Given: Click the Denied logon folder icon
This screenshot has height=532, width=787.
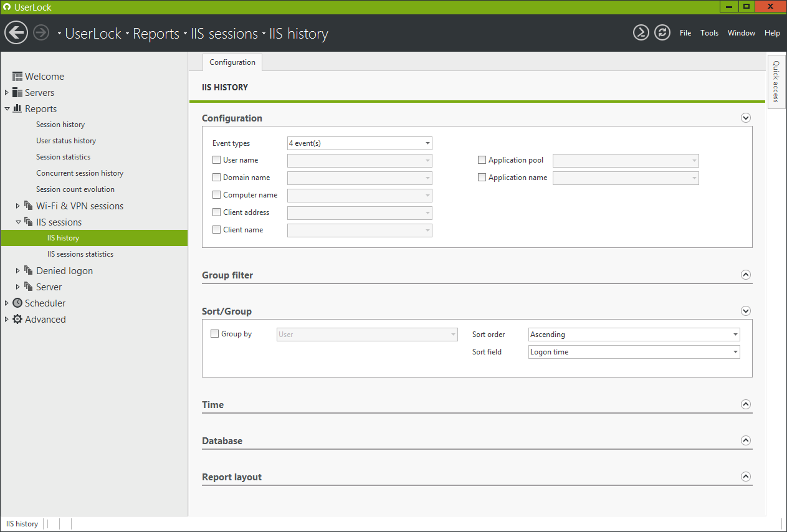Looking at the screenshot, I should [29, 270].
